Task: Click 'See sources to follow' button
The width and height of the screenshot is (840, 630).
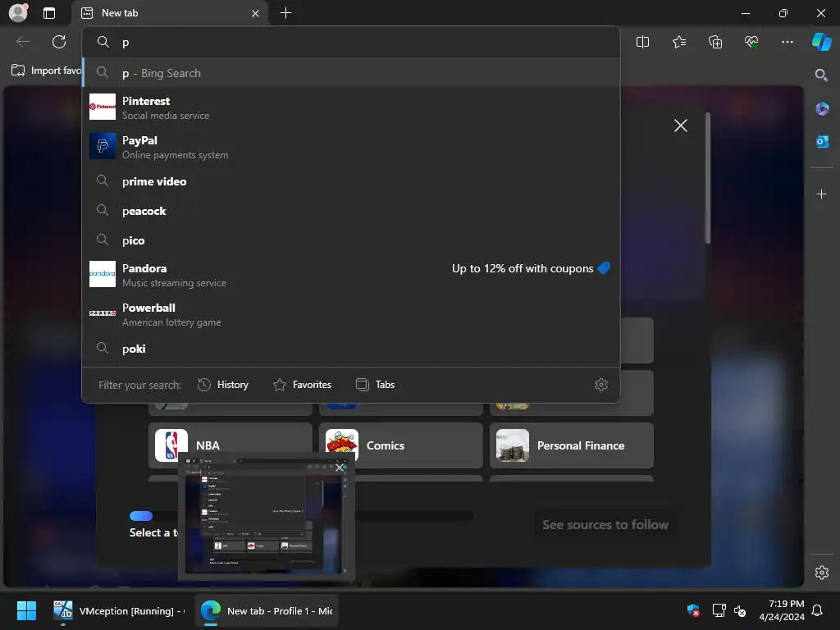Action: click(x=605, y=524)
